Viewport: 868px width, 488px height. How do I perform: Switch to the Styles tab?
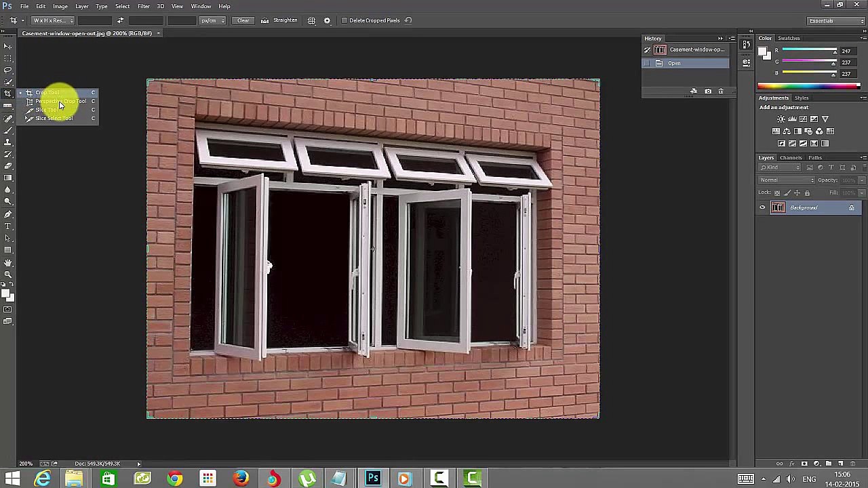[802, 98]
